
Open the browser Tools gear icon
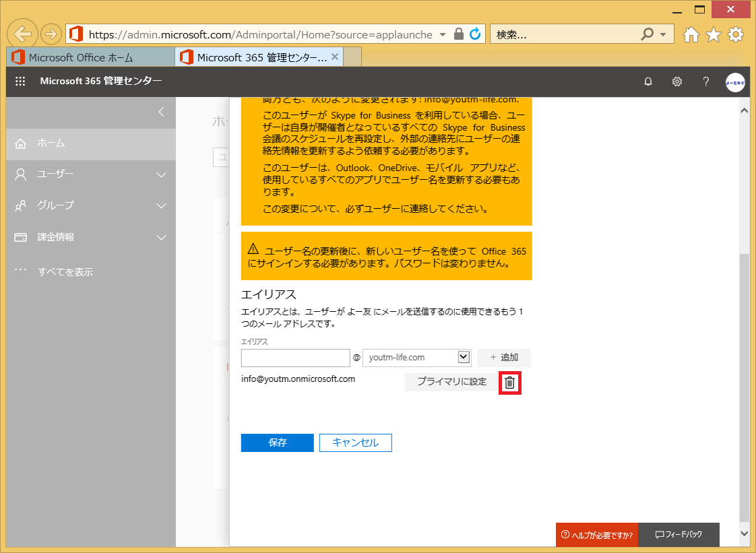pyautogui.click(x=735, y=34)
